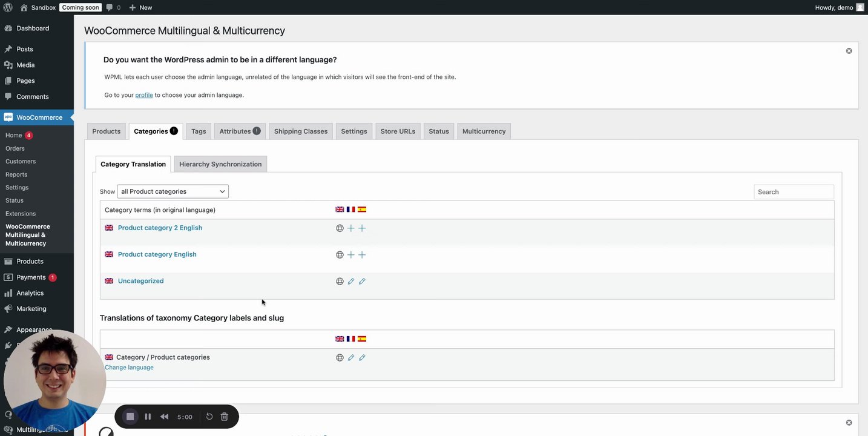The width and height of the screenshot is (868, 436).
Task: Edit Spanish translation of Category / Product categories
Action: click(362, 358)
